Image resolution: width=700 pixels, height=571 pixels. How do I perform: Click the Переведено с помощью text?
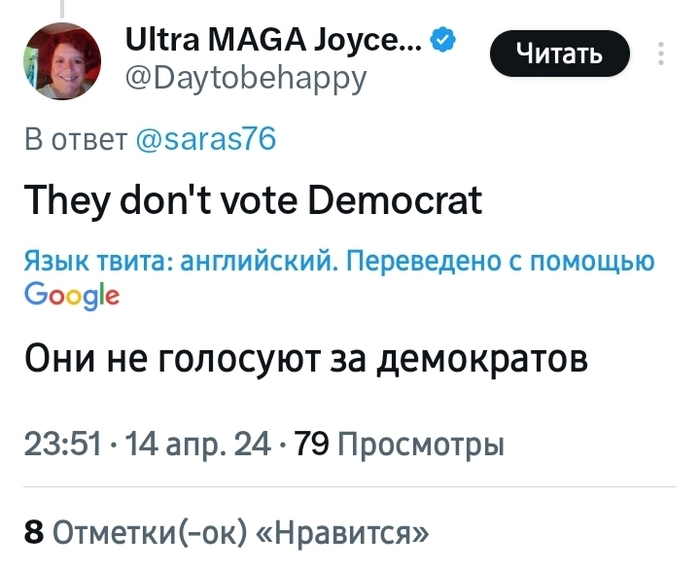[x=490, y=262]
